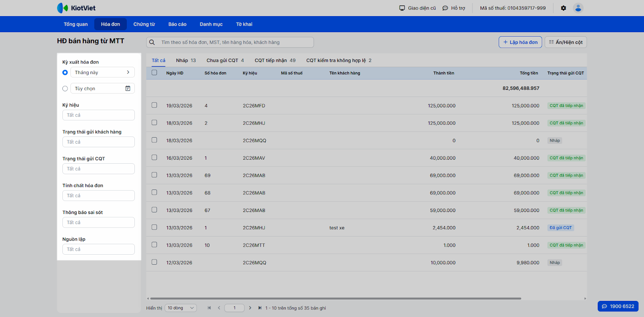Jump to the first page of records

[x=209, y=308]
